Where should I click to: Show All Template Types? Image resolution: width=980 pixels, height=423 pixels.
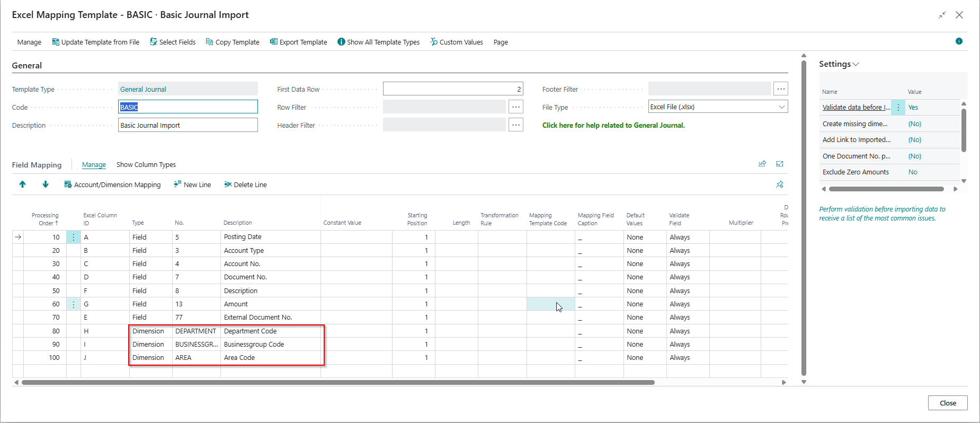(x=378, y=42)
